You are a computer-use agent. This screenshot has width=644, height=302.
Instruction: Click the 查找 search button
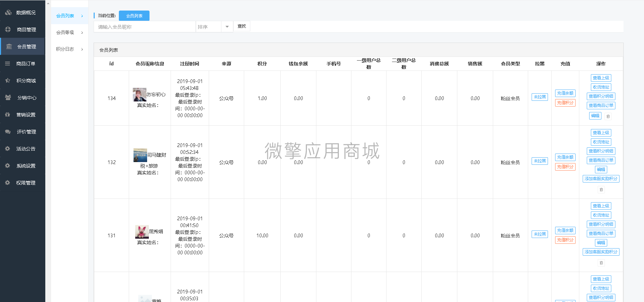[x=242, y=26]
